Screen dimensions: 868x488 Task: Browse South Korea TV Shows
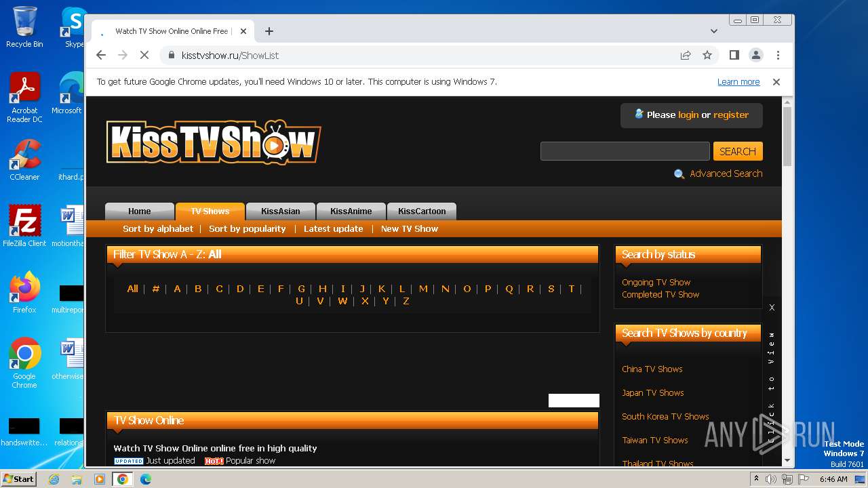(x=665, y=417)
